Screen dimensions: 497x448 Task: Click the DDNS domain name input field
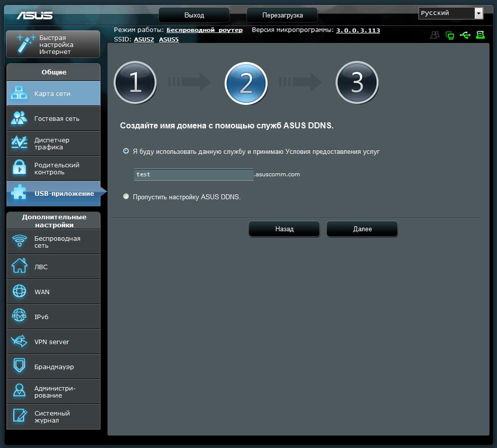pyautogui.click(x=193, y=174)
